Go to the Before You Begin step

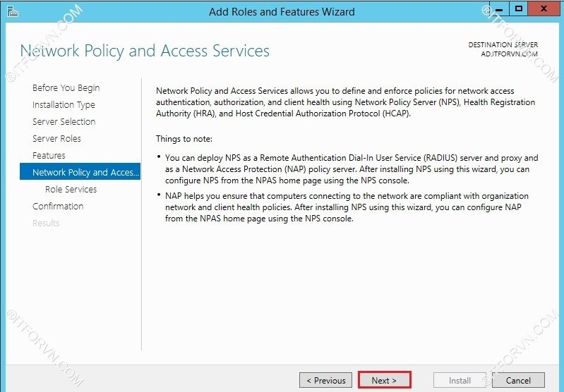pos(66,88)
